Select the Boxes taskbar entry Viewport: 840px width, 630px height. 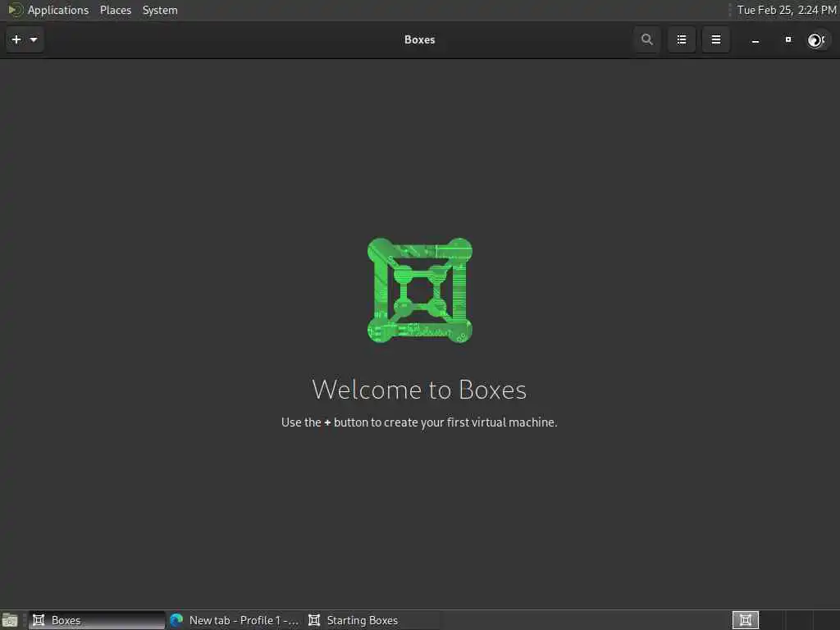[x=97, y=620]
